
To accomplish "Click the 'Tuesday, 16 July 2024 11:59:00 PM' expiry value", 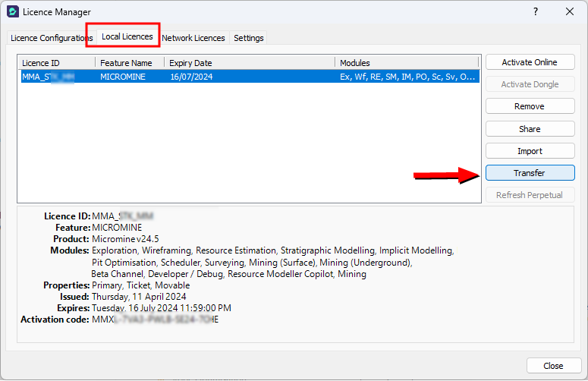I will pyautogui.click(x=162, y=308).
